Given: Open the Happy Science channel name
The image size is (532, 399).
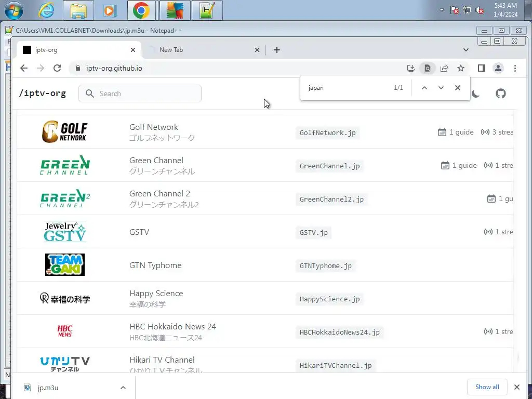Looking at the screenshot, I should [156, 293].
